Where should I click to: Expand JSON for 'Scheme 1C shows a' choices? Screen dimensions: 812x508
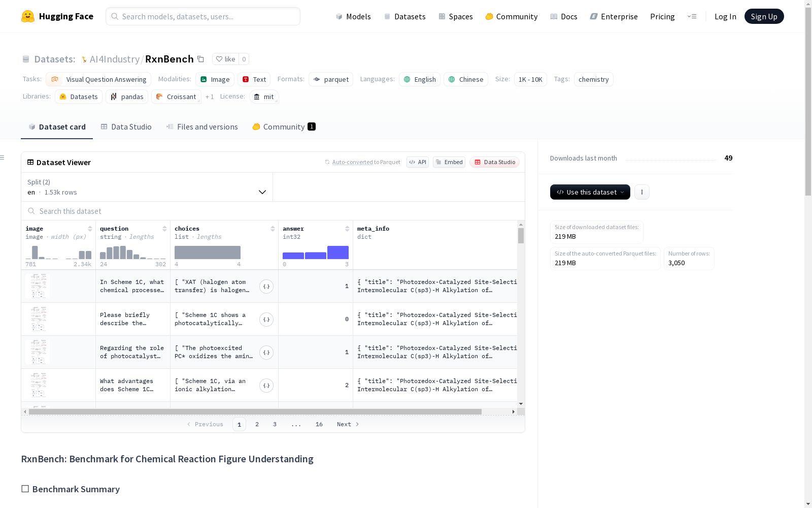(x=266, y=320)
